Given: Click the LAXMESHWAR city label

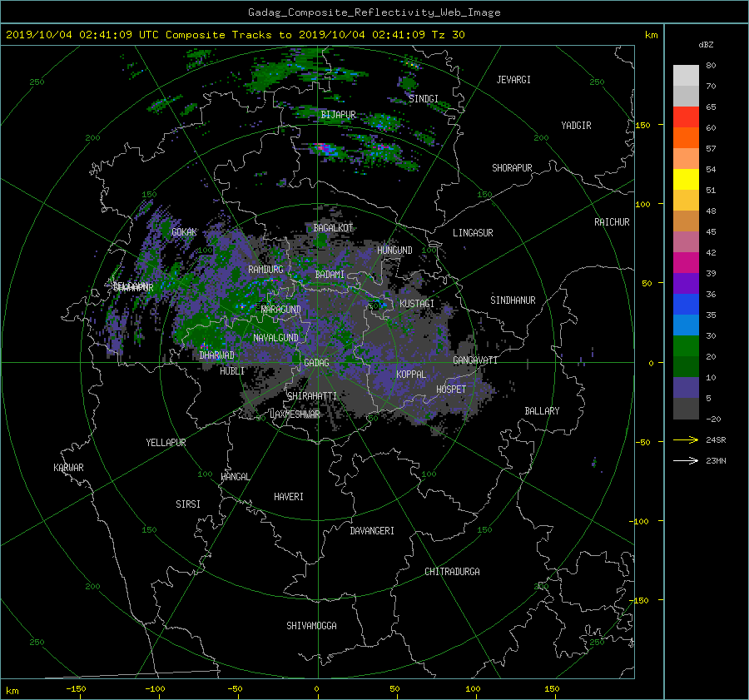Looking at the screenshot, I should [295, 415].
